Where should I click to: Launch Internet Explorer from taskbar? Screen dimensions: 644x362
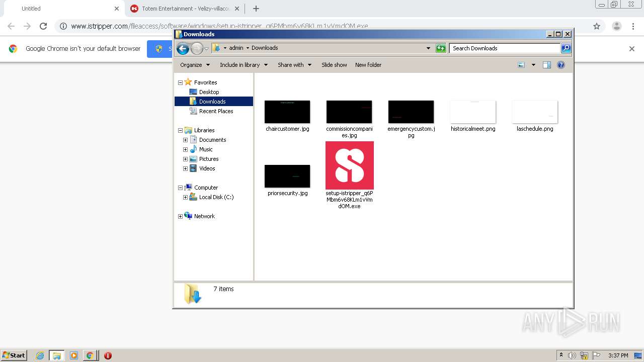point(40,355)
